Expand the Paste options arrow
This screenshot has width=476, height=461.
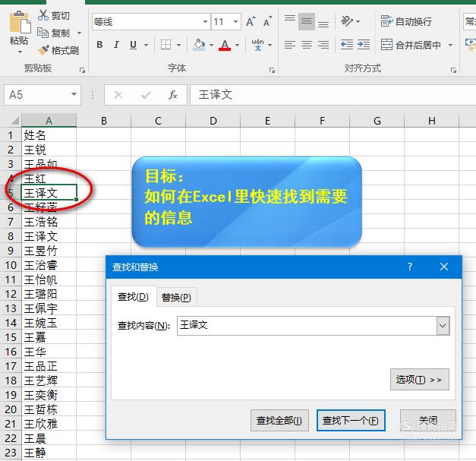click(x=20, y=52)
